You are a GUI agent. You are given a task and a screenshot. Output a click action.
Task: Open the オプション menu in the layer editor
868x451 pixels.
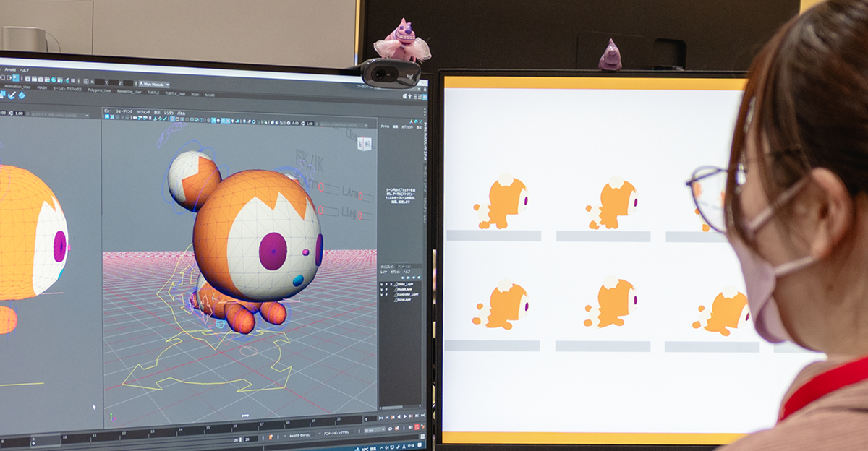[x=395, y=272]
